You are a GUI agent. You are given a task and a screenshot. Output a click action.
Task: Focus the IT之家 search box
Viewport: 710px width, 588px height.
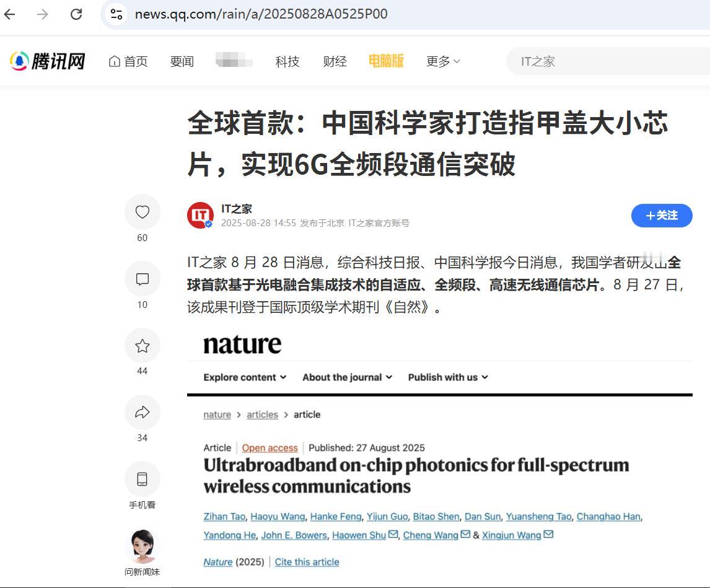point(608,61)
